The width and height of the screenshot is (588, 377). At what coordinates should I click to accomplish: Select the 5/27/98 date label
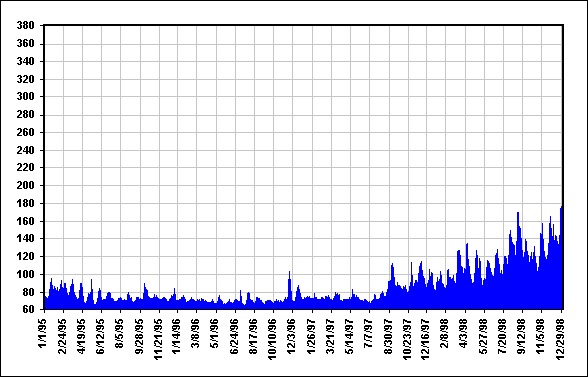tap(483, 335)
